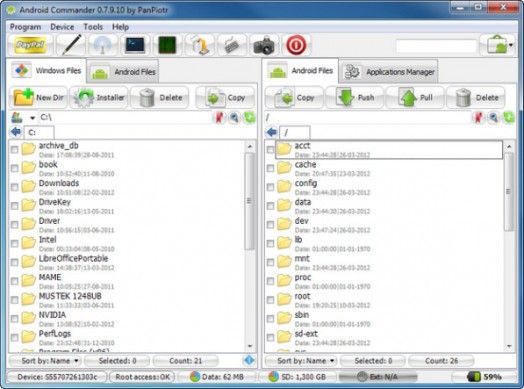Click the New Dir button
This screenshot has width=524, height=389.
[x=38, y=97]
